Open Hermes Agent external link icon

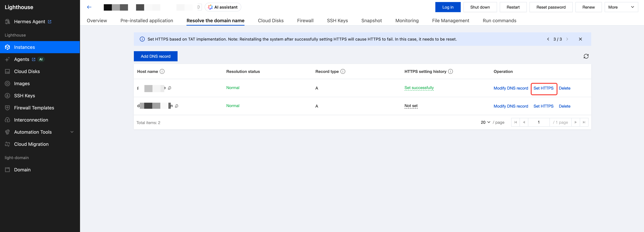pos(49,22)
